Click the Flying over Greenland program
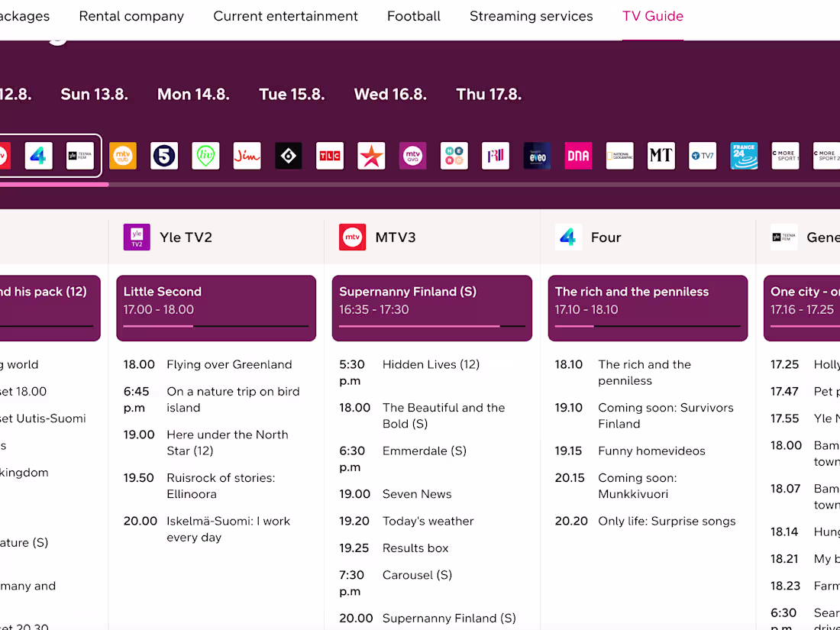The width and height of the screenshot is (840, 630). tap(229, 365)
